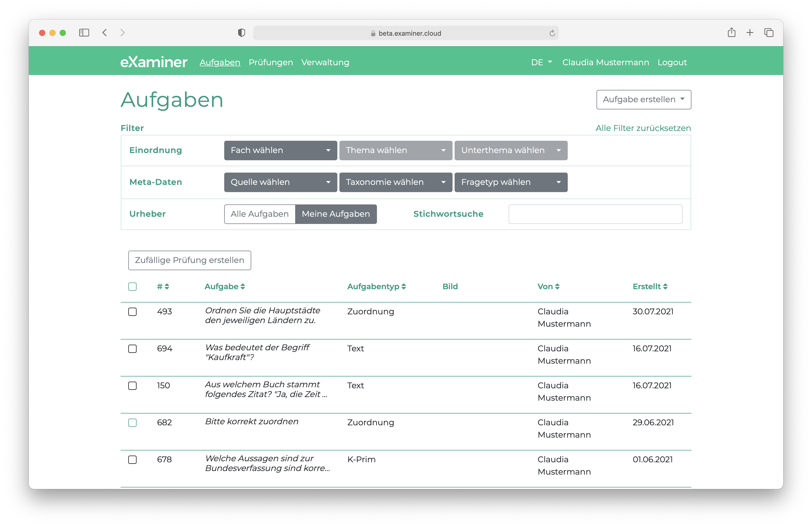Viewport: 812px width, 527px height.
Task: Show the tab overview icon
Action: [x=769, y=33]
